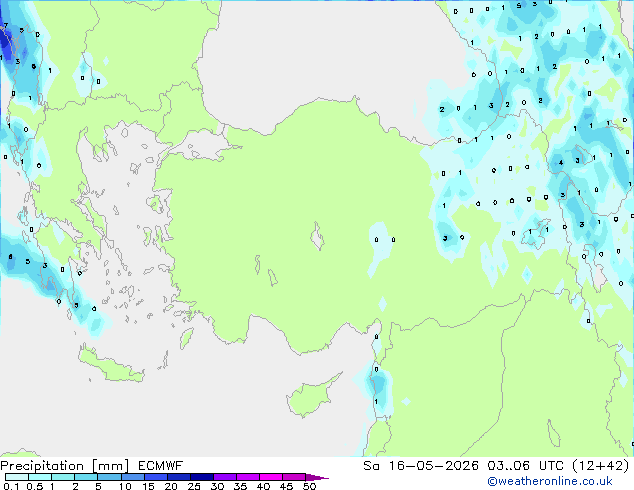Click the 25–30 mm navy legend box
The image size is (634, 490).
[x=202, y=477]
